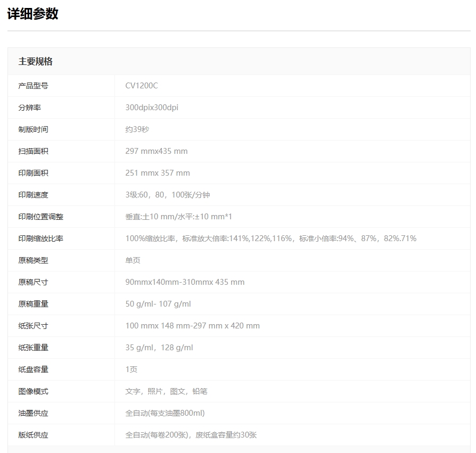476x453 pixels.
Task: Select the 全自动(每卷200张) master supply value
Action: point(191,435)
